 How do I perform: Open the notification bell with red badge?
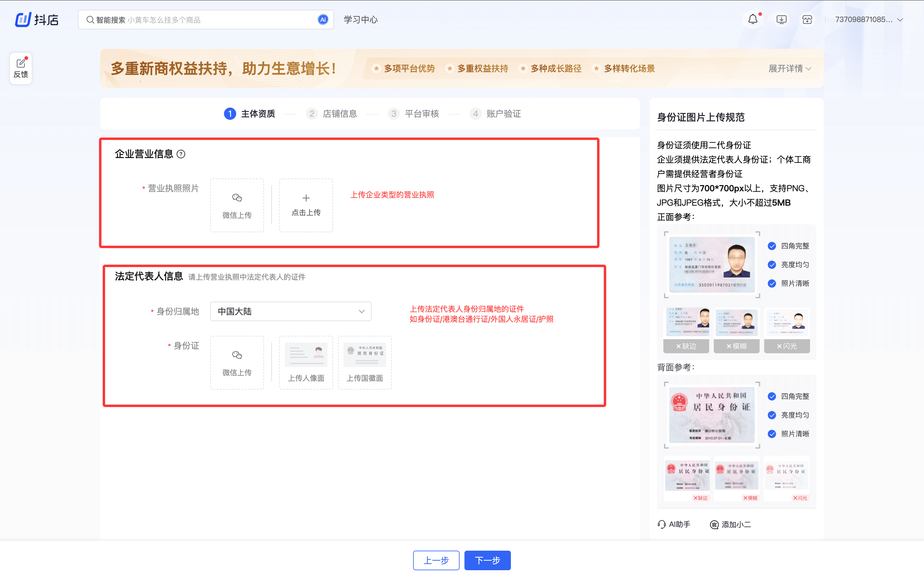[x=752, y=19]
